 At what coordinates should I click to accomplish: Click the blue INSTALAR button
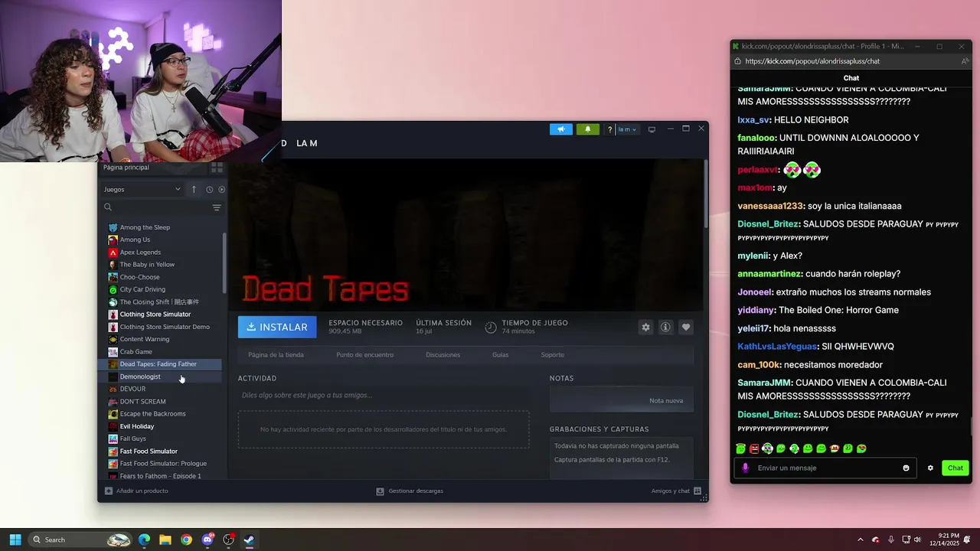click(x=277, y=327)
